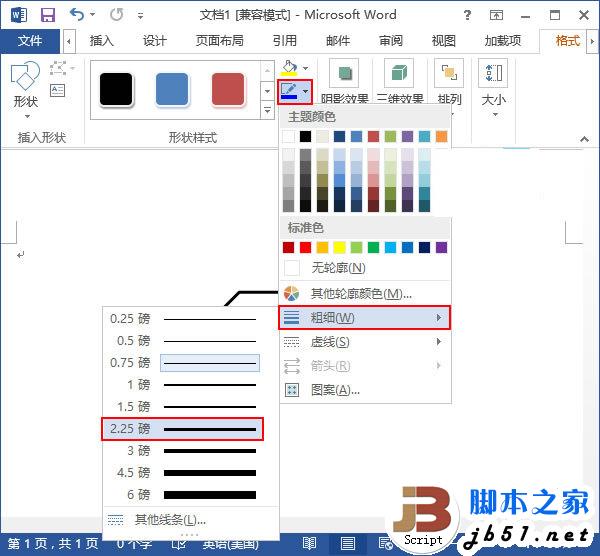The height and width of the screenshot is (556, 600).
Task: Open Dashes (虚线) submenu
Action: [365, 342]
